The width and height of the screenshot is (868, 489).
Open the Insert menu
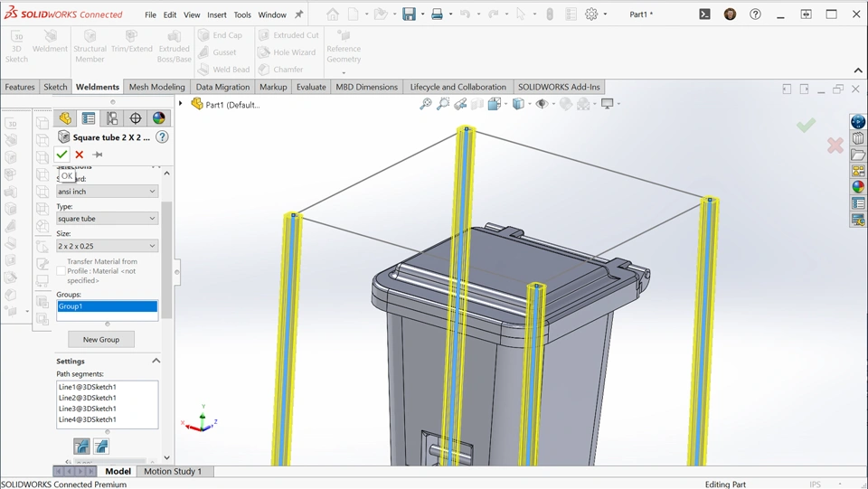pos(217,15)
